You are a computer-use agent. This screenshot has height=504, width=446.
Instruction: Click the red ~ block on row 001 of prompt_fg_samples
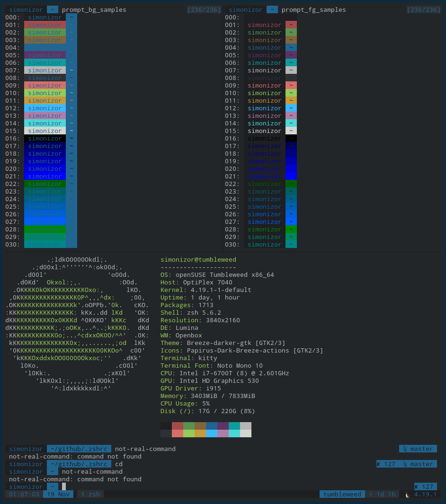(x=291, y=25)
